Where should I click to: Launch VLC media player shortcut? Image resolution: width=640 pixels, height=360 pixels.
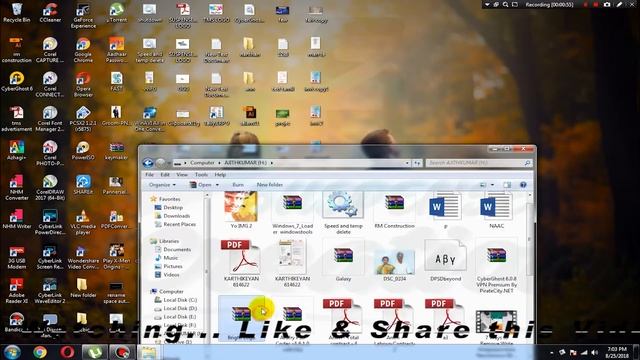click(83, 222)
